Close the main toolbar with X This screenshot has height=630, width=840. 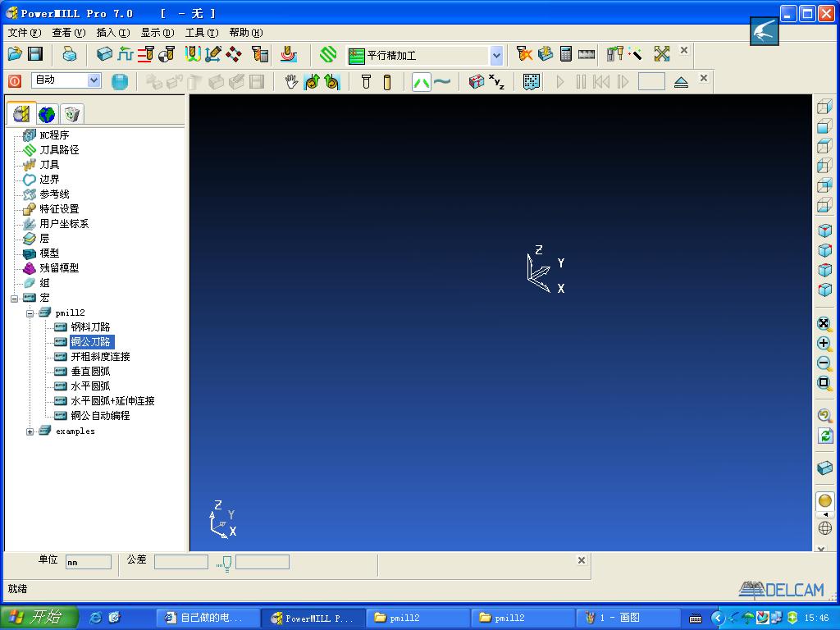tap(684, 50)
